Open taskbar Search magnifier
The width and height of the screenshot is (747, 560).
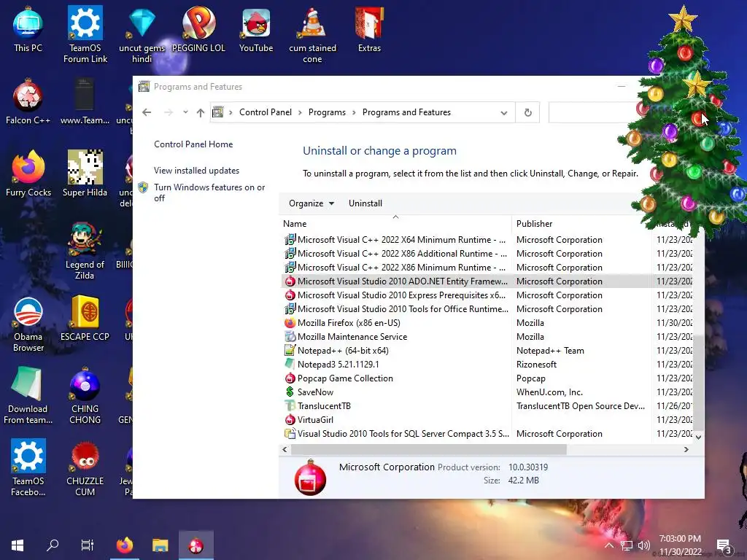53,545
